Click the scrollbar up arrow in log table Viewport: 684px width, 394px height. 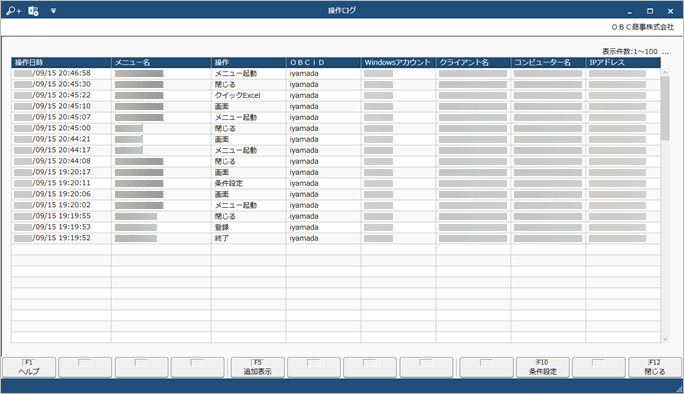tap(665, 72)
